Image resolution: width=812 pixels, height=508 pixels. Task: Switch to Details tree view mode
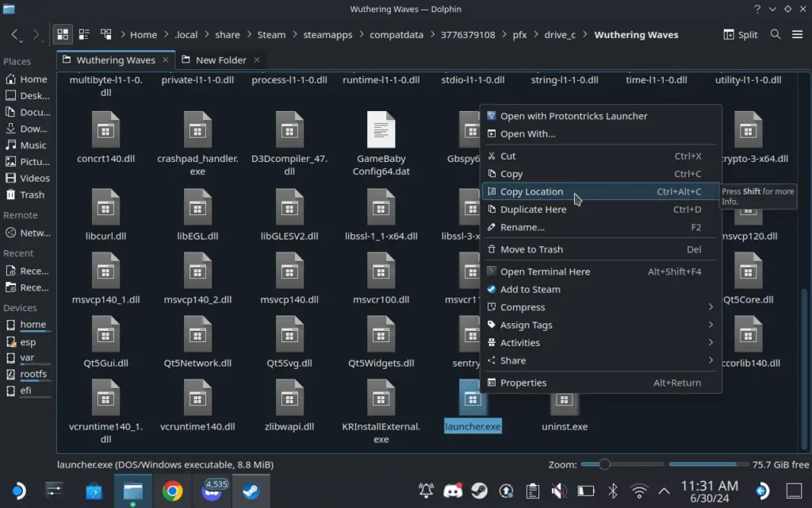(105, 35)
